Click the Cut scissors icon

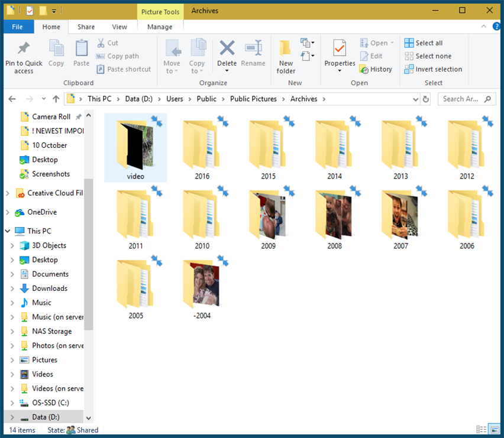[x=101, y=43]
